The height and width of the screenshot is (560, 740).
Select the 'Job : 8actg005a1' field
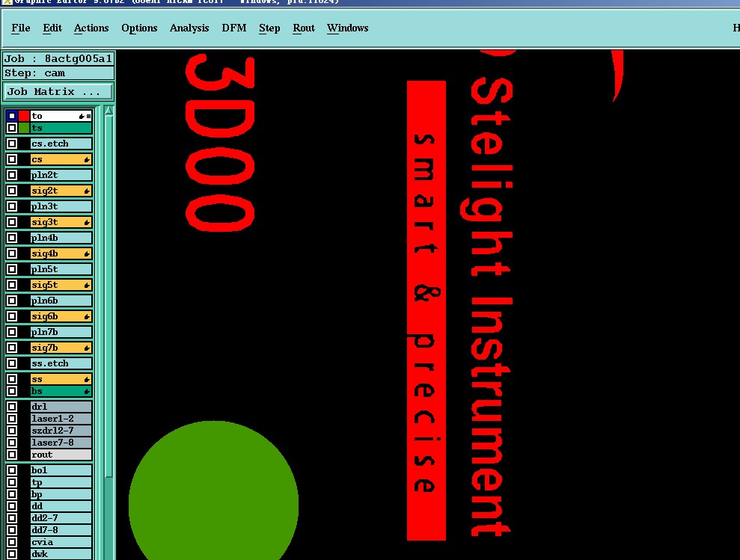(58, 58)
